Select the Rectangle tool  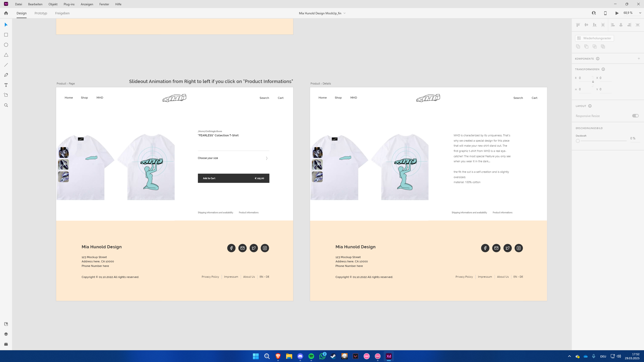click(x=6, y=35)
